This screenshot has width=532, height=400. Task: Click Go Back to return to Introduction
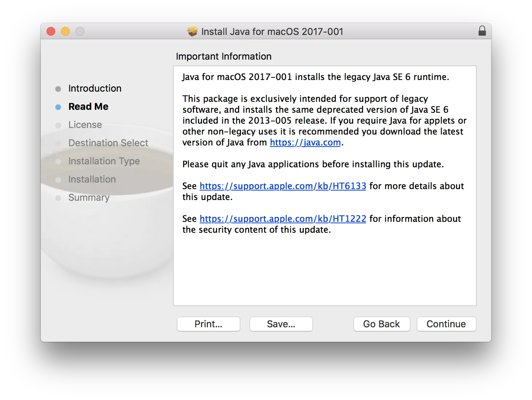(382, 324)
